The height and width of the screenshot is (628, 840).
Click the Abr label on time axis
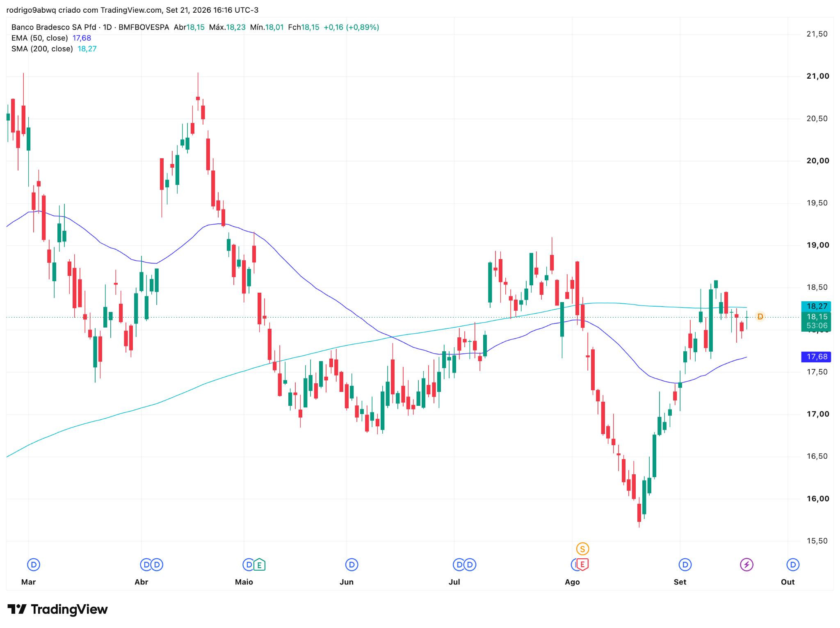141,582
